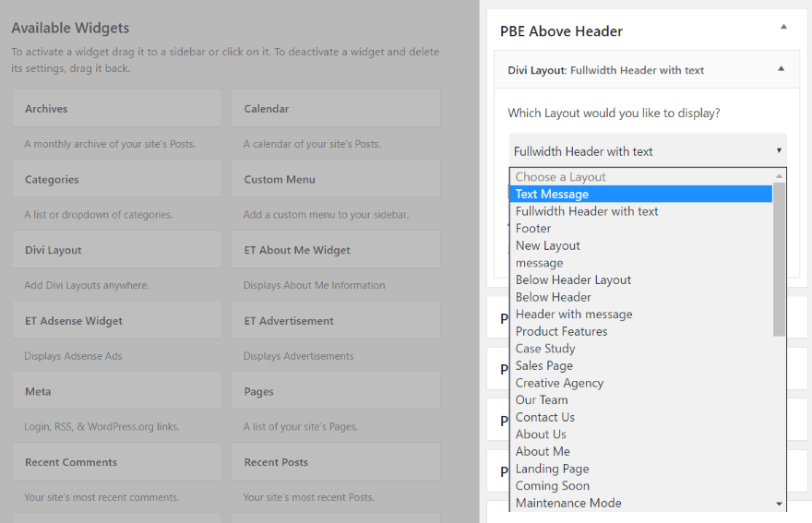Choose the Landing Page layout
Image resolution: width=812 pixels, height=523 pixels.
641,468
